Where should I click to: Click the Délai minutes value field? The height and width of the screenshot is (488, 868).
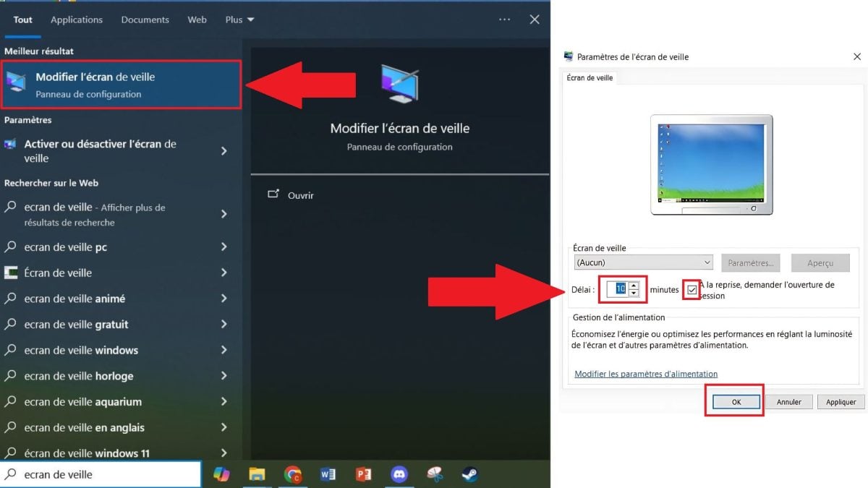point(617,288)
